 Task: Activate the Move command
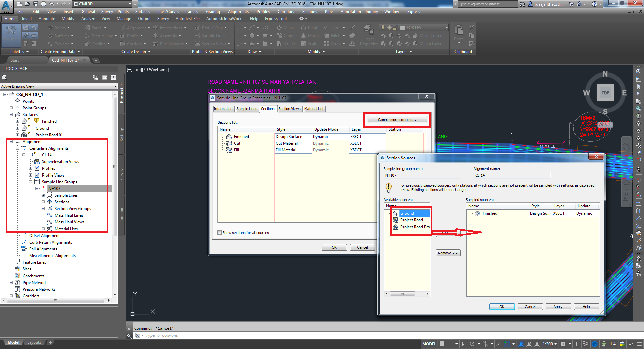(x=286, y=27)
